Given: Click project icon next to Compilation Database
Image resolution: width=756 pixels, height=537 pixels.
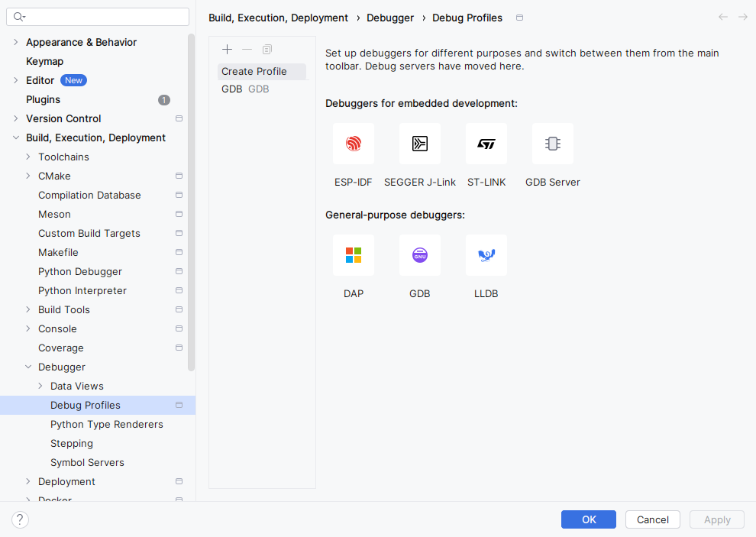Looking at the screenshot, I should tap(179, 195).
